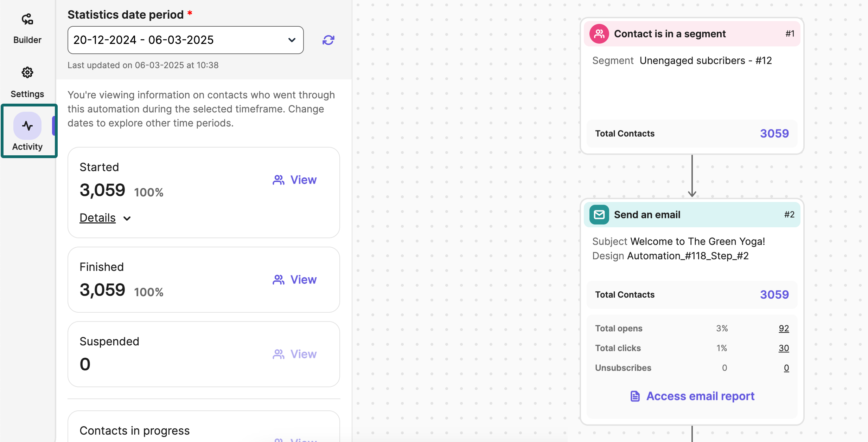Select 'Send an email' step header
The width and height of the screenshot is (868, 442).
point(692,215)
